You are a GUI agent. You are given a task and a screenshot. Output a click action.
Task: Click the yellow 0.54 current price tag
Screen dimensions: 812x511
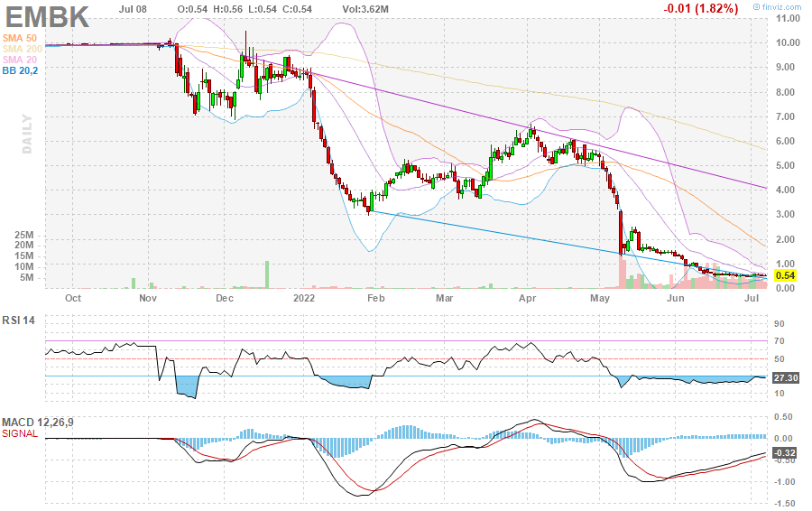[x=786, y=275]
